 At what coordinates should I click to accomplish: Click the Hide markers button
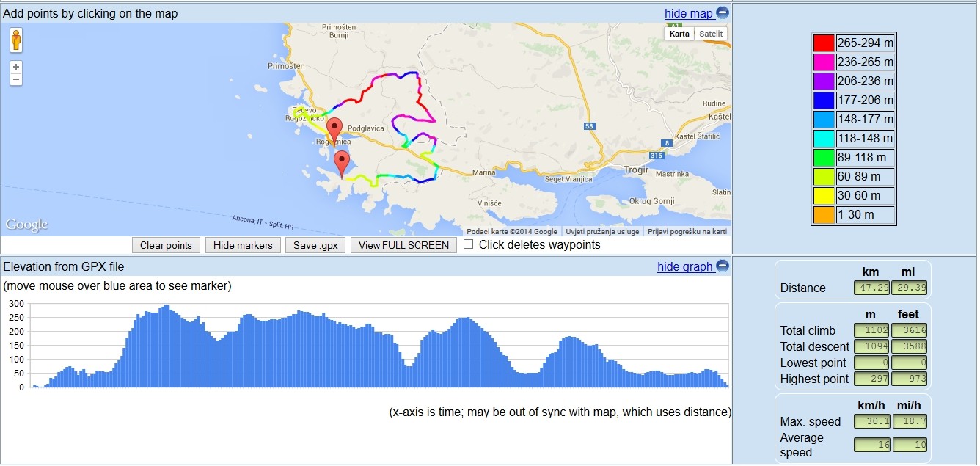243,245
